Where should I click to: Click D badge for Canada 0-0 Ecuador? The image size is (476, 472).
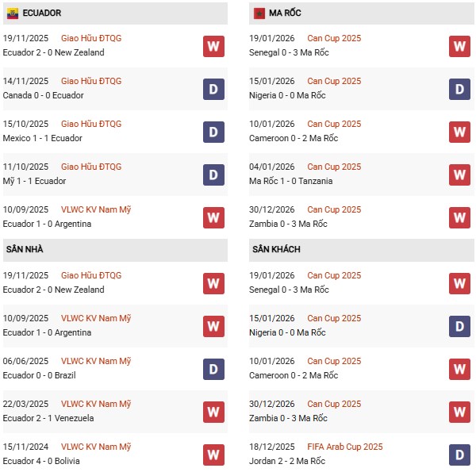(x=213, y=89)
